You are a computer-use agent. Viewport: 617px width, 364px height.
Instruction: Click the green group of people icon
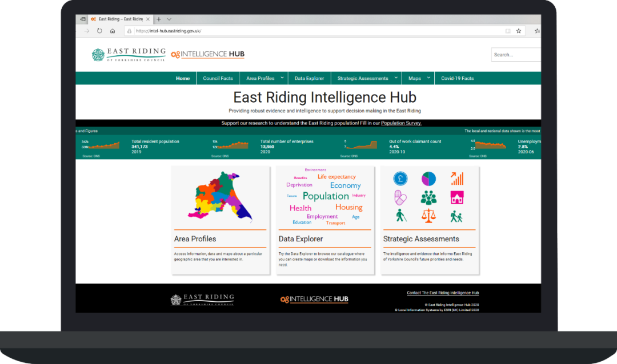pyautogui.click(x=428, y=197)
